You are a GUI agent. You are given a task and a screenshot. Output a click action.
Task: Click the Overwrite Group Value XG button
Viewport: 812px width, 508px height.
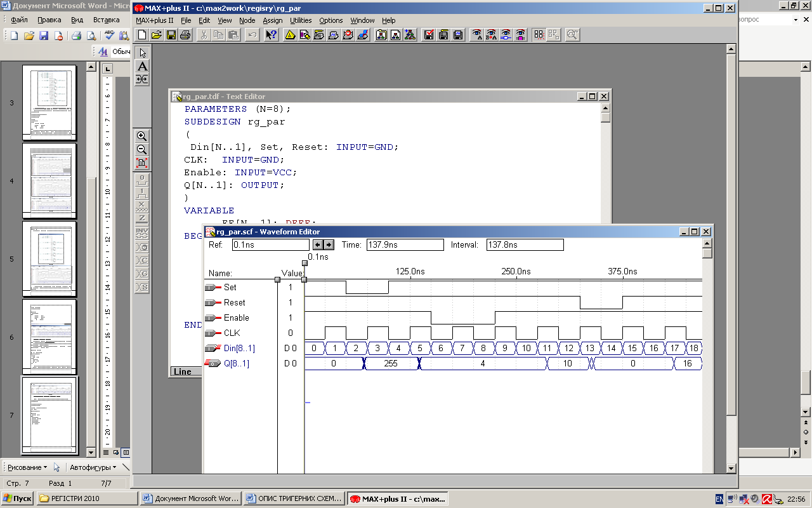(x=142, y=273)
